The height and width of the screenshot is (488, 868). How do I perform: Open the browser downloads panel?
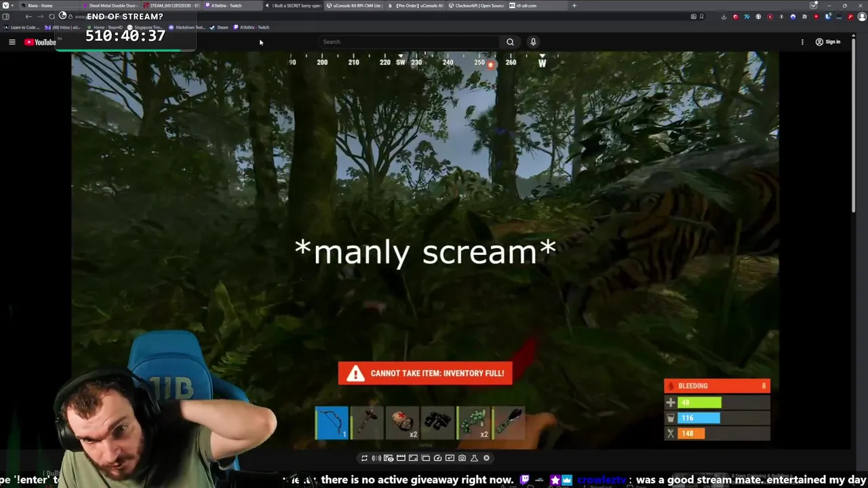click(724, 16)
